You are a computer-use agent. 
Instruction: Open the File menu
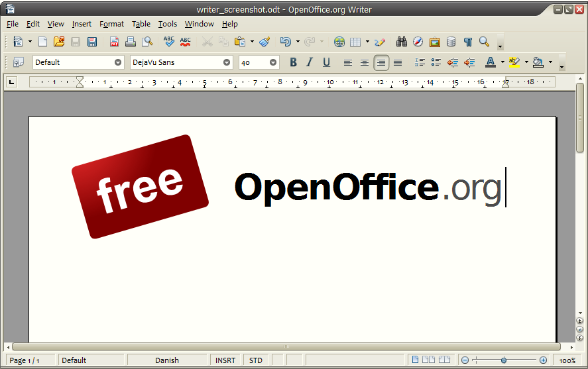click(13, 24)
